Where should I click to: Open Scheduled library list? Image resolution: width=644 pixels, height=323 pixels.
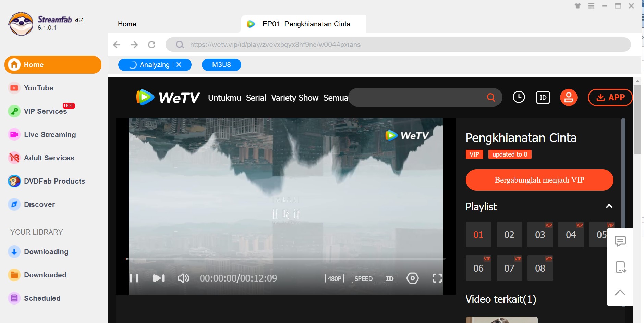[x=34, y=298]
